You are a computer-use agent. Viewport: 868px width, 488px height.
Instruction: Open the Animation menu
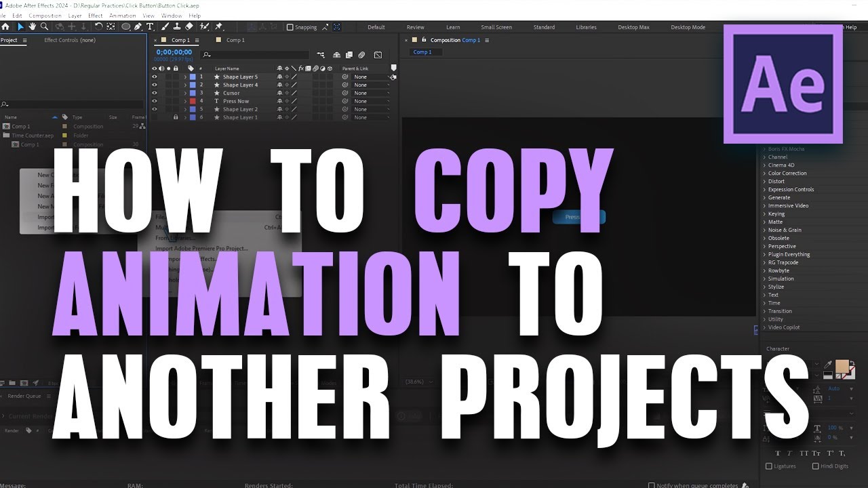[x=123, y=16]
